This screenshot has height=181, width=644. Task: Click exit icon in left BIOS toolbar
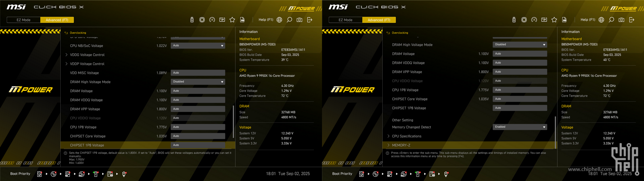point(310,20)
